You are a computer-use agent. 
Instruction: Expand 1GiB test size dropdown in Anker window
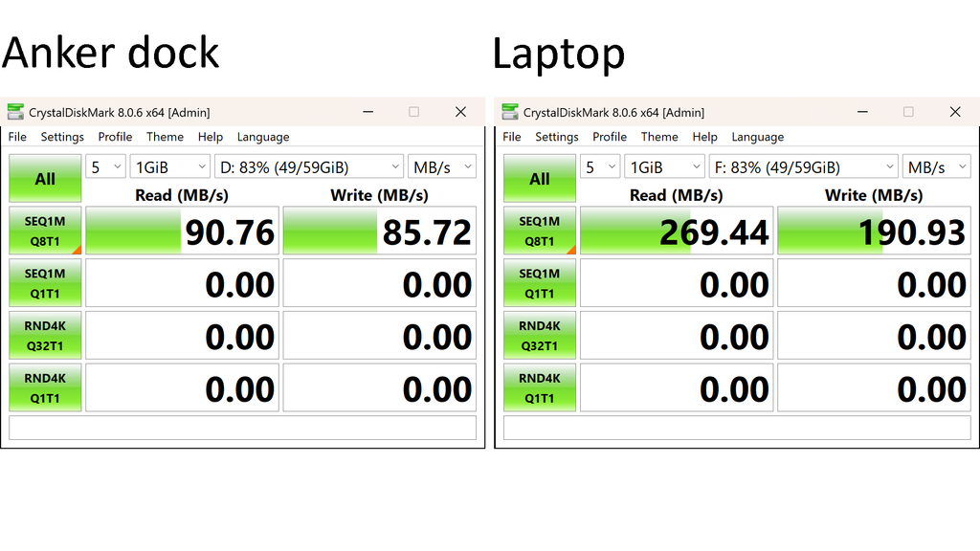coord(170,166)
